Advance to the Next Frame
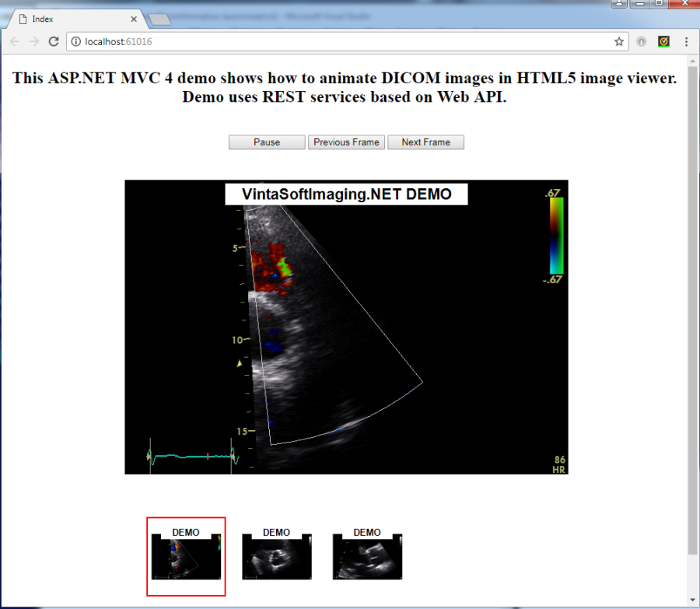The image size is (700, 609). (426, 142)
